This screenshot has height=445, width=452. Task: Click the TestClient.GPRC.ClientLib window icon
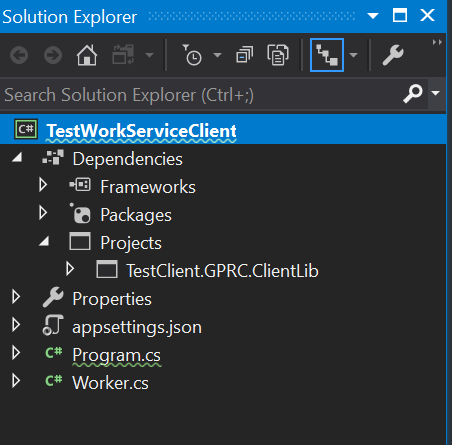107,269
